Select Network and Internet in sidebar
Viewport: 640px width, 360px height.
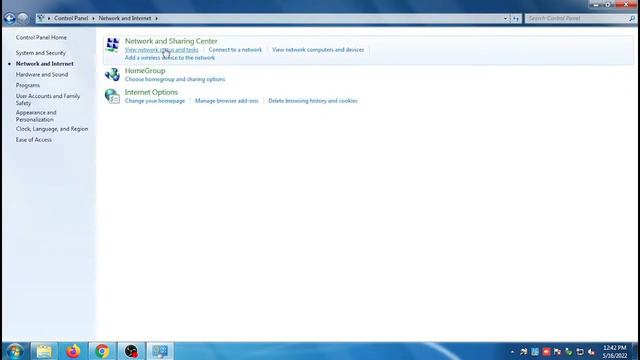click(x=44, y=64)
